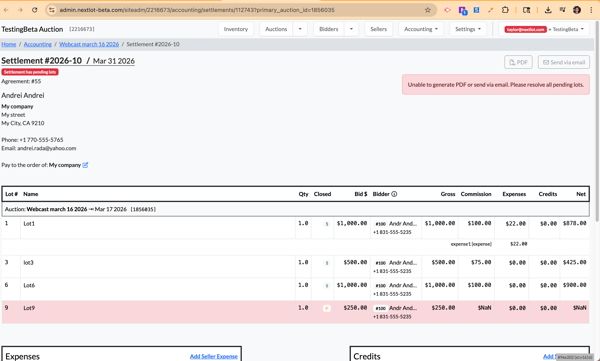
Task: Click the Settlement has pending lots badge
Action: 30,72
